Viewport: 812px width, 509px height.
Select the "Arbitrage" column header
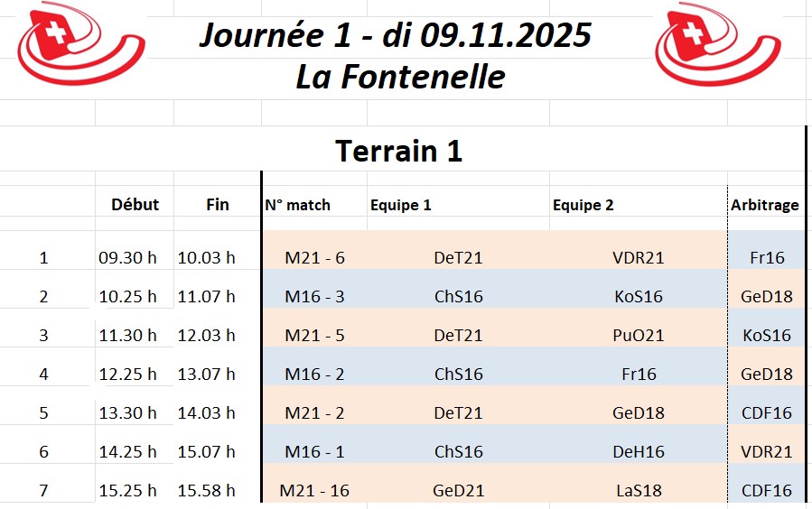click(x=765, y=205)
